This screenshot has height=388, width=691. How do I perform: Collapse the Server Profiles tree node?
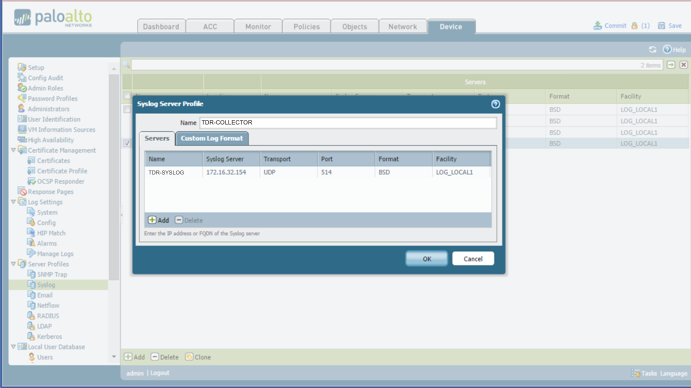[13, 264]
